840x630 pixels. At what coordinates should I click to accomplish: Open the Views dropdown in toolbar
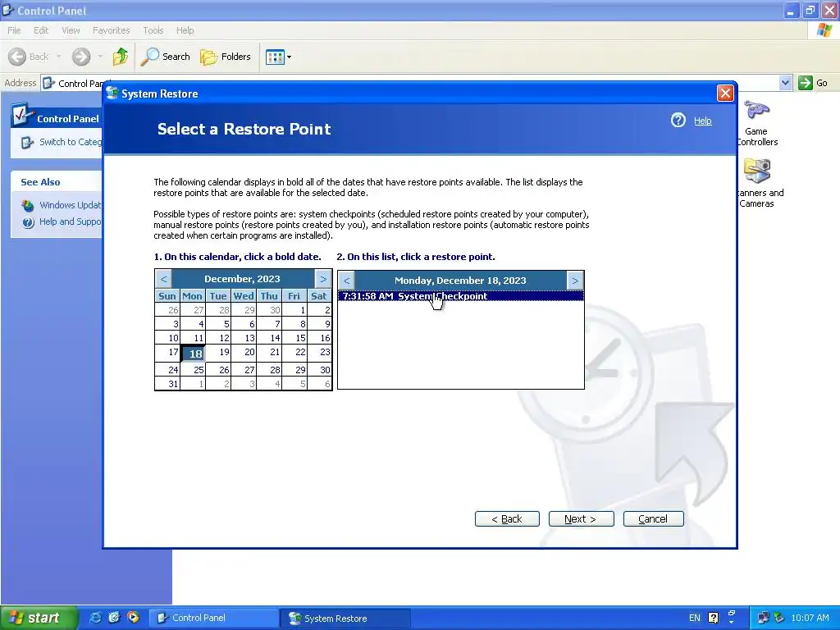[x=279, y=57]
